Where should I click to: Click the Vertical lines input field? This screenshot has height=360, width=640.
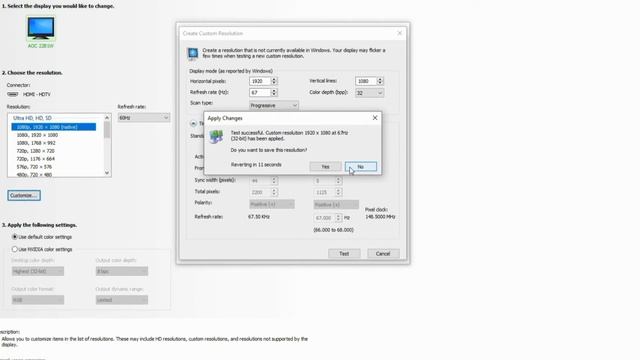[x=366, y=81]
